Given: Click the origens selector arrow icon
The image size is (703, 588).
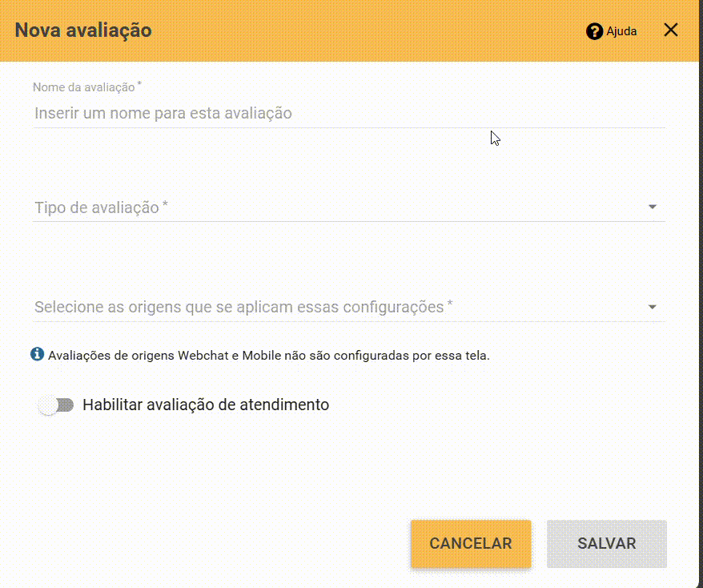Looking at the screenshot, I should pos(653,307).
